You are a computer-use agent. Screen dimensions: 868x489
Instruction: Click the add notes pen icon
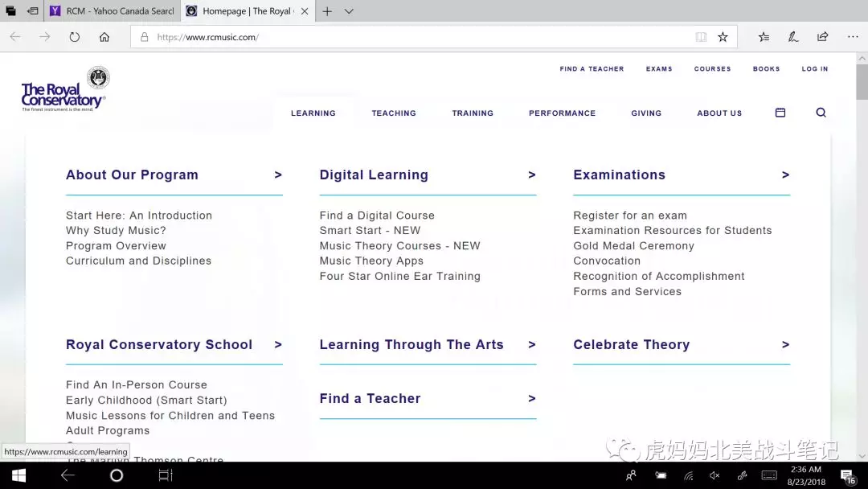click(x=793, y=37)
